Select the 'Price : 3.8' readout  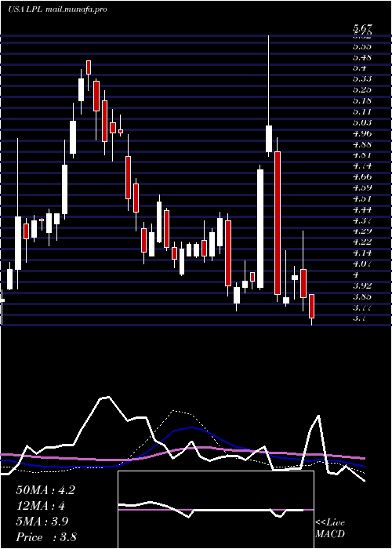pos(46,537)
